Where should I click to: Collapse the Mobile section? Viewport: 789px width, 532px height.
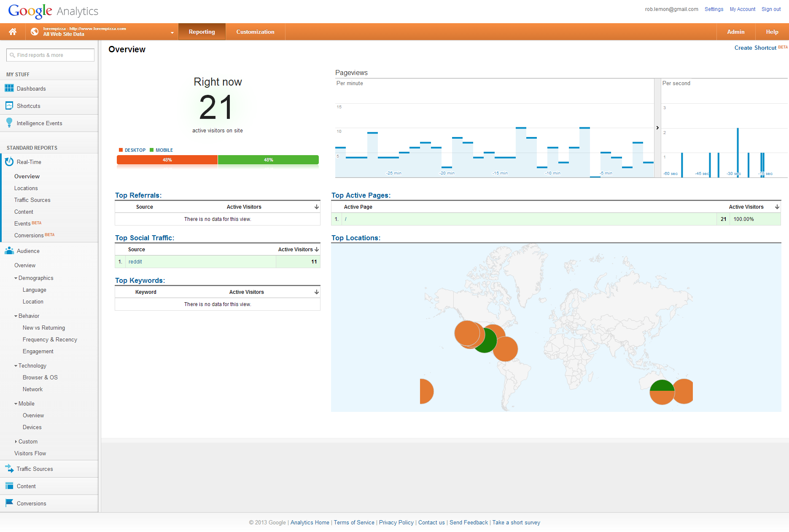[16, 404]
